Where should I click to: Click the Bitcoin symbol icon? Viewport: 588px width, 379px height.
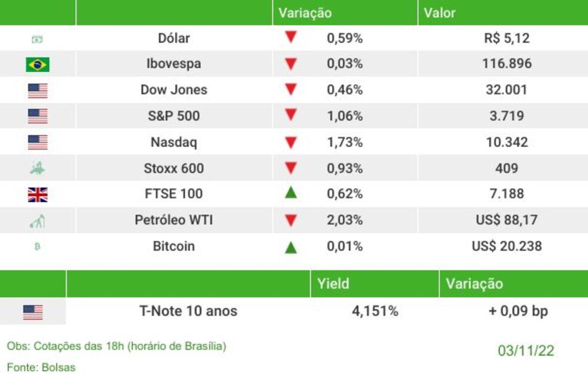(37, 246)
